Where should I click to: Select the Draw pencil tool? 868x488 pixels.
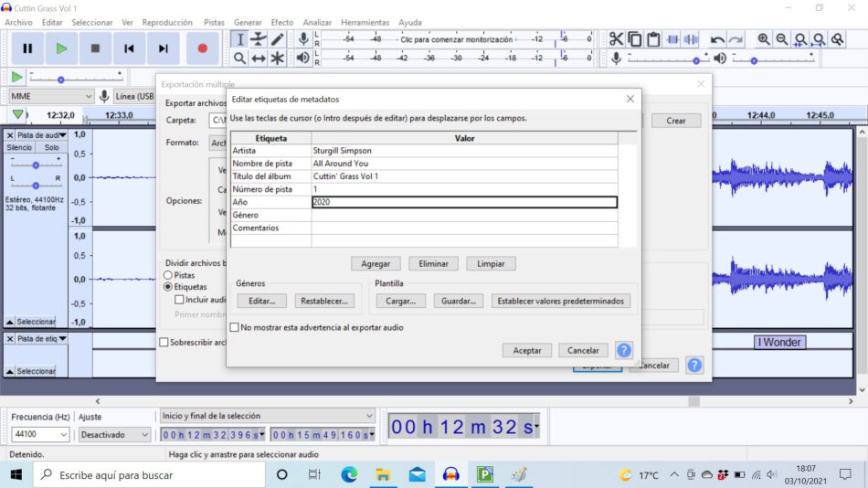278,39
